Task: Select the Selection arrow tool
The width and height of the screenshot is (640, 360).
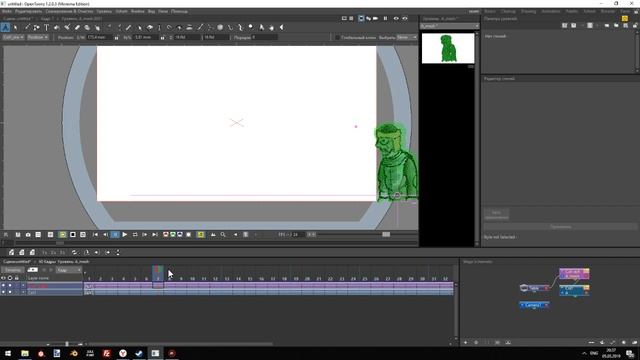Action: [16, 27]
